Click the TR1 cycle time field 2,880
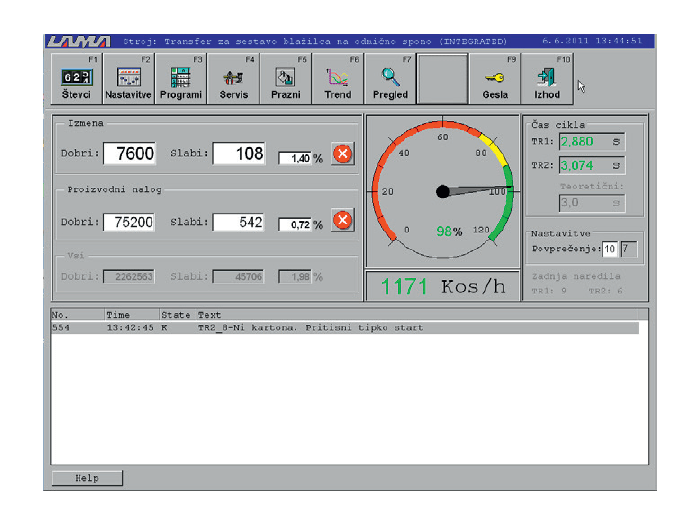700x525 pixels. [x=592, y=142]
